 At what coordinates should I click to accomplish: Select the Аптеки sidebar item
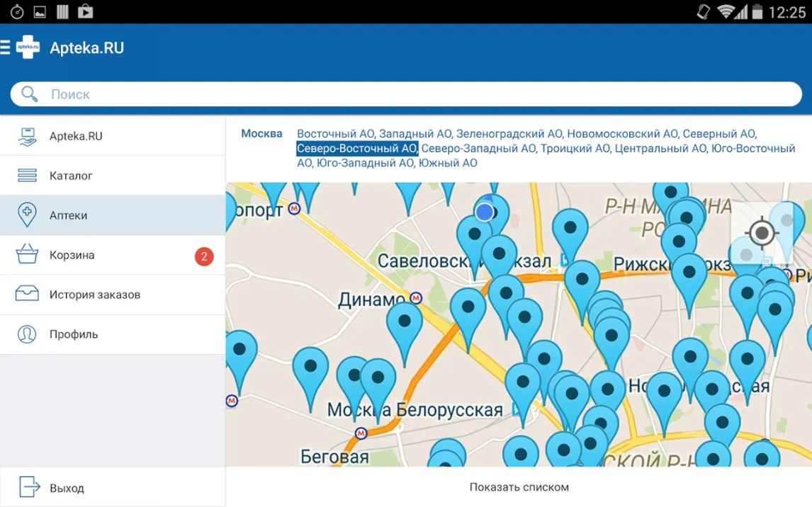point(68,215)
